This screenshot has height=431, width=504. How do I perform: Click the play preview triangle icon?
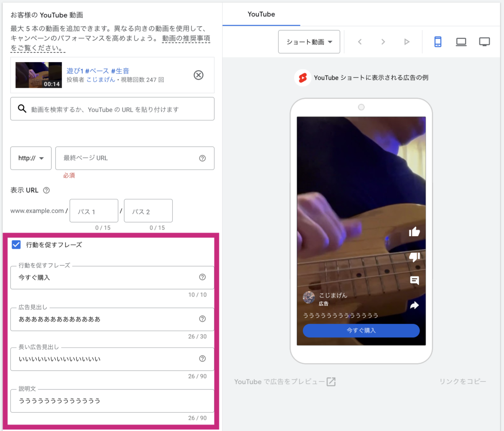(x=407, y=42)
